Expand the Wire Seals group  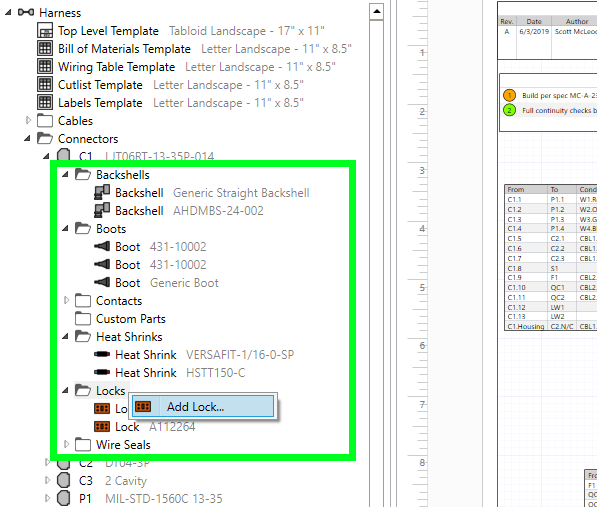click(x=66, y=444)
